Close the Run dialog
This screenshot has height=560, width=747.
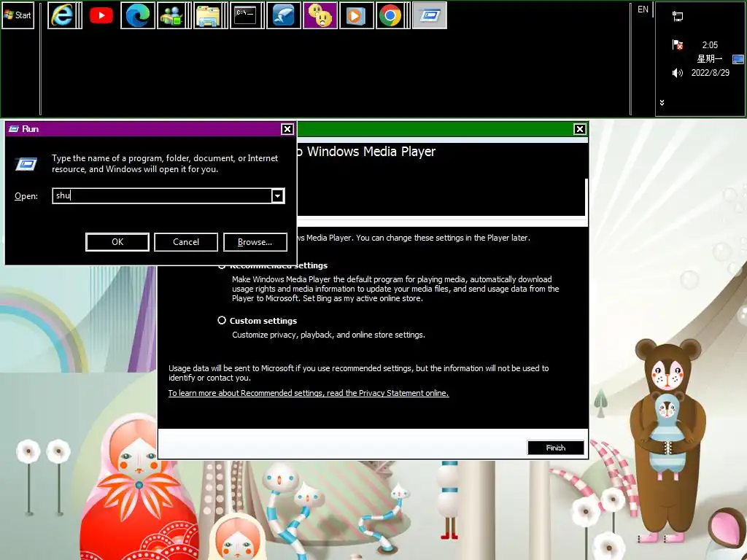point(287,129)
